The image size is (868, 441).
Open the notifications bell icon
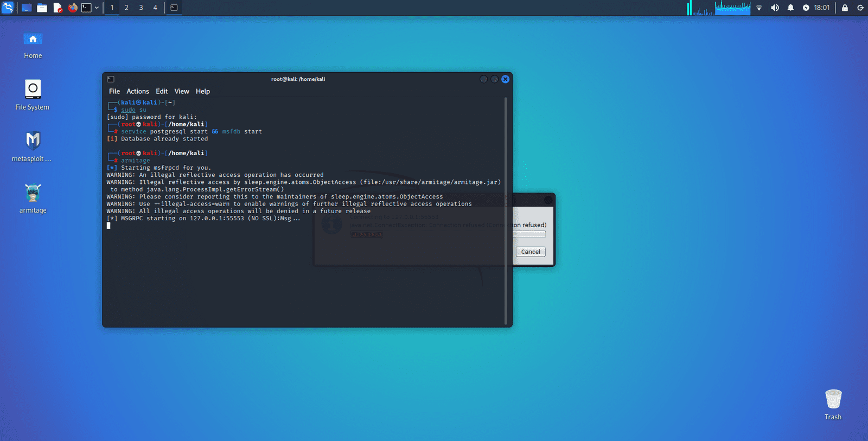click(790, 8)
